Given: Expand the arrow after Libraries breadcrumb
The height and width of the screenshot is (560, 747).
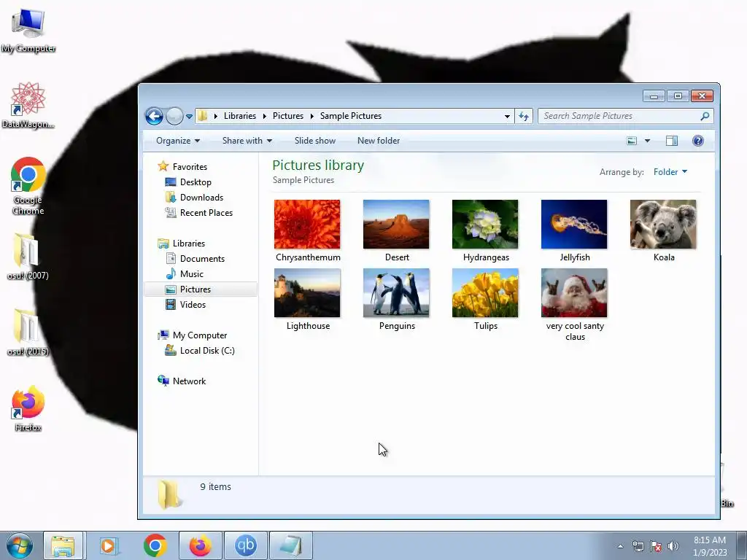Looking at the screenshot, I should point(264,116).
